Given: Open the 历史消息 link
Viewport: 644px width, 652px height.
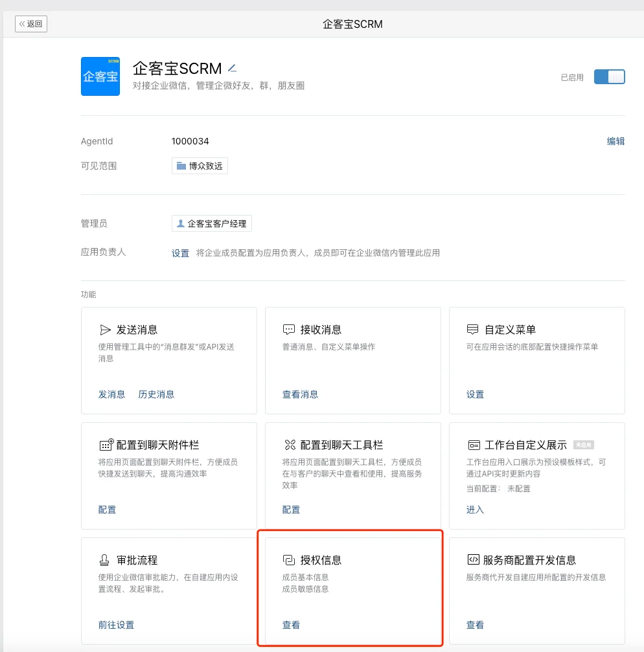Looking at the screenshot, I should 156,394.
